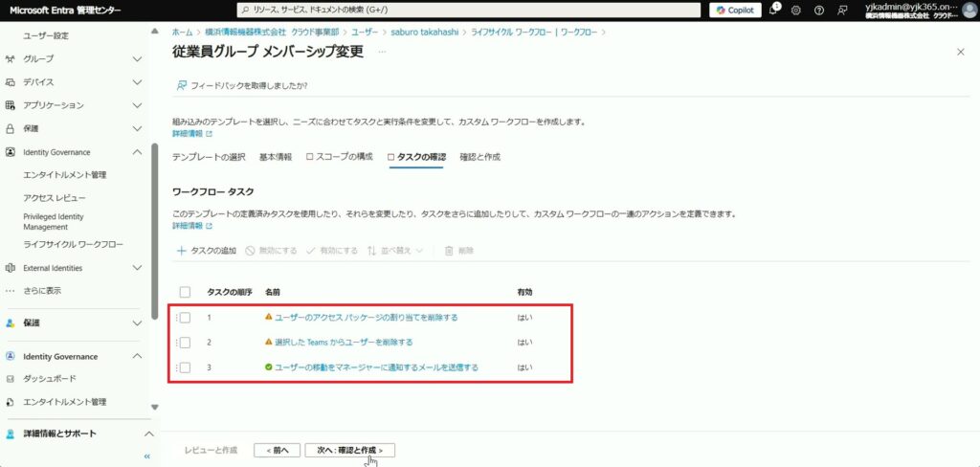Click the groups icon in sidebar
980x467 pixels.
point(10,58)
